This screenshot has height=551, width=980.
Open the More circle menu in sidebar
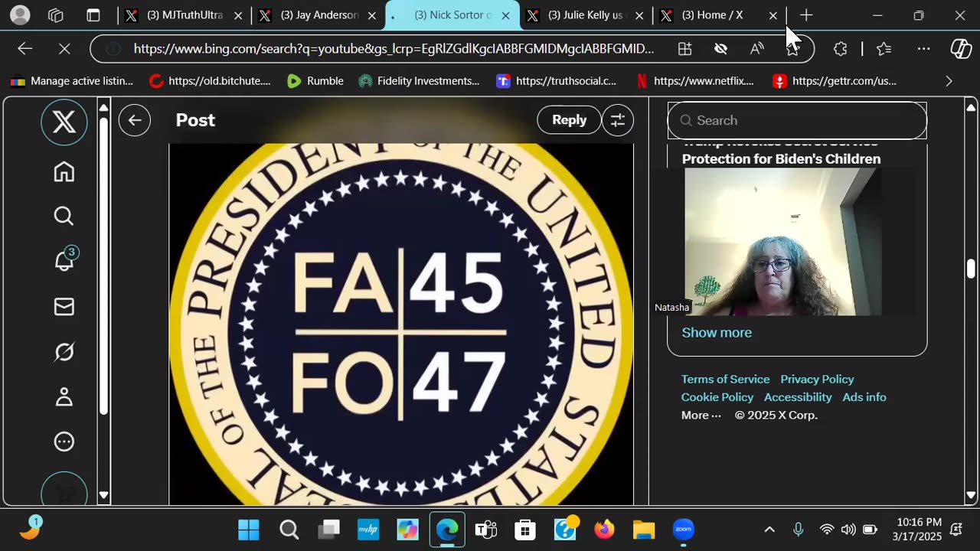click(64, 442)
